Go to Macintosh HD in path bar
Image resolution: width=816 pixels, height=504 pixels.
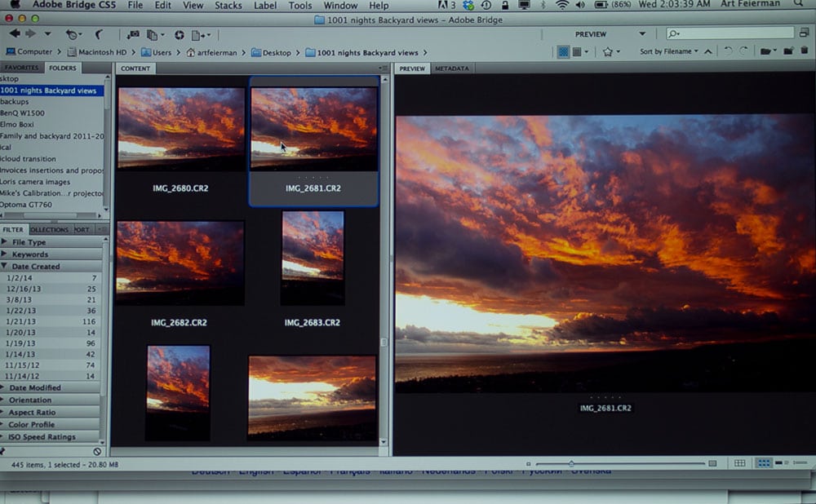coord(97,52)
